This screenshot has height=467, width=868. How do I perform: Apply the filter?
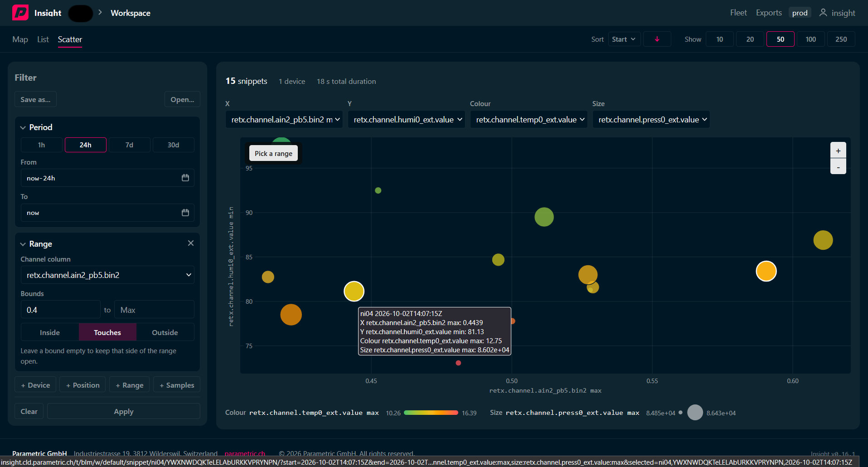pyautogui.click(x=124, y=411)
